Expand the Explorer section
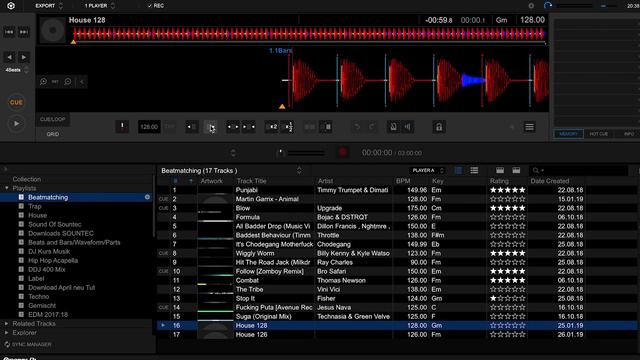Image resolution: width=640 pixels, height=360 pixels. [7, 333]
